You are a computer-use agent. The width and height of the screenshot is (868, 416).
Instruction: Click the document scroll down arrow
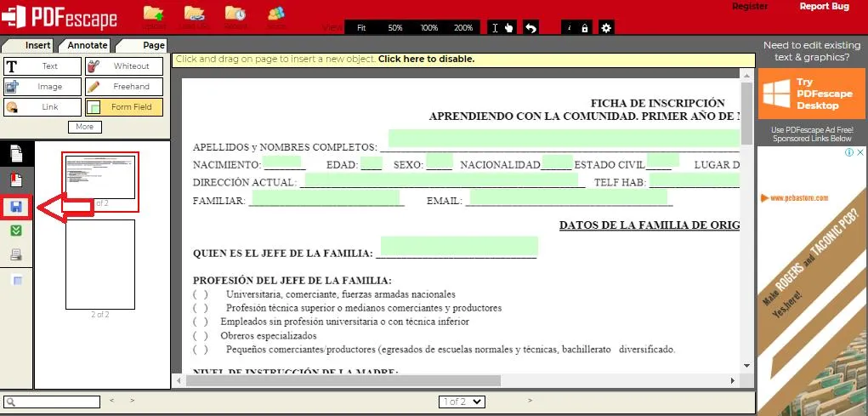tap(746, 366)
